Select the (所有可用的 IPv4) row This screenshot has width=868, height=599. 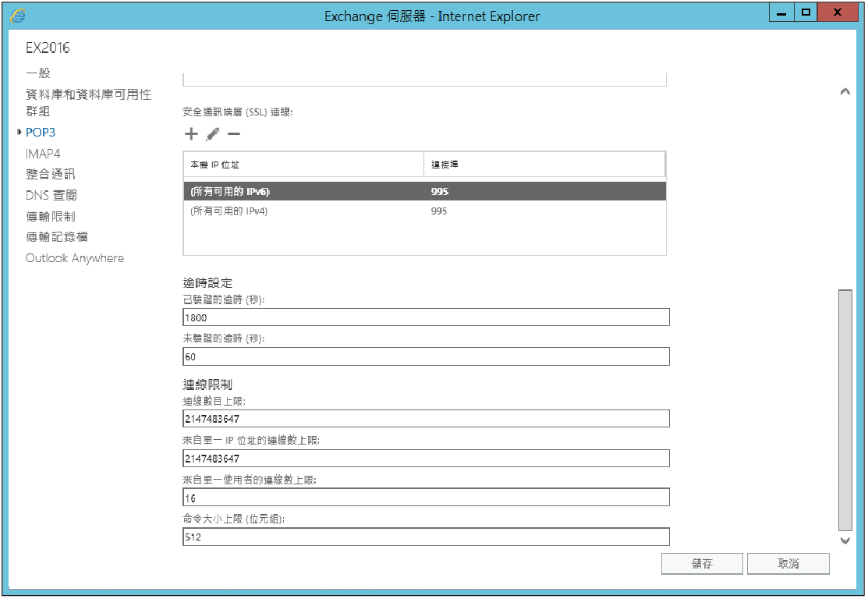pos(424,211)
